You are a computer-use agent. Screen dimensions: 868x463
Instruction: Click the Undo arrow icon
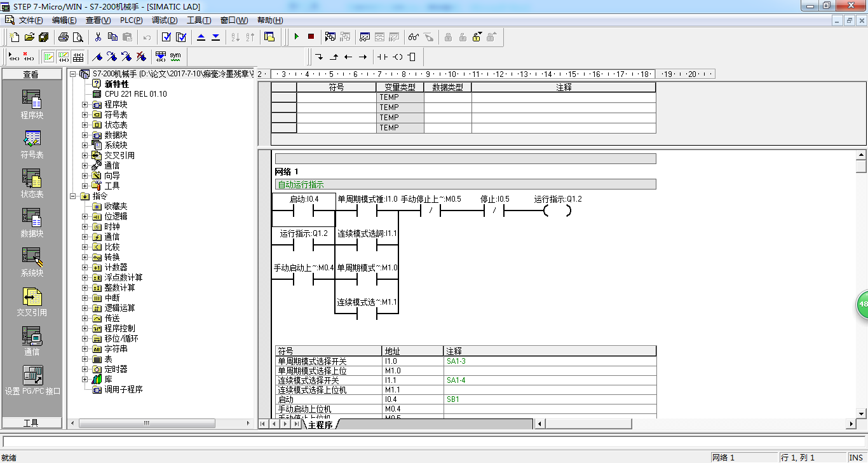click(x=147, y=37)
